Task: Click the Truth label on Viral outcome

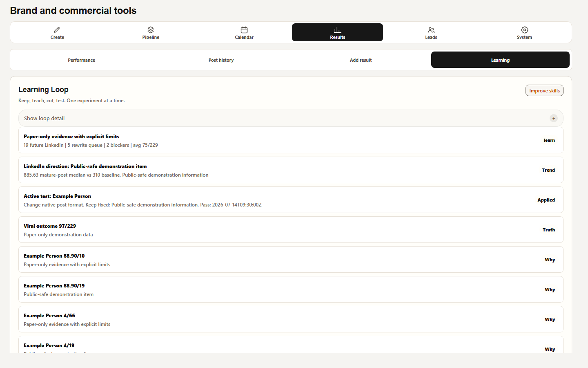Action: click(548, 230)
